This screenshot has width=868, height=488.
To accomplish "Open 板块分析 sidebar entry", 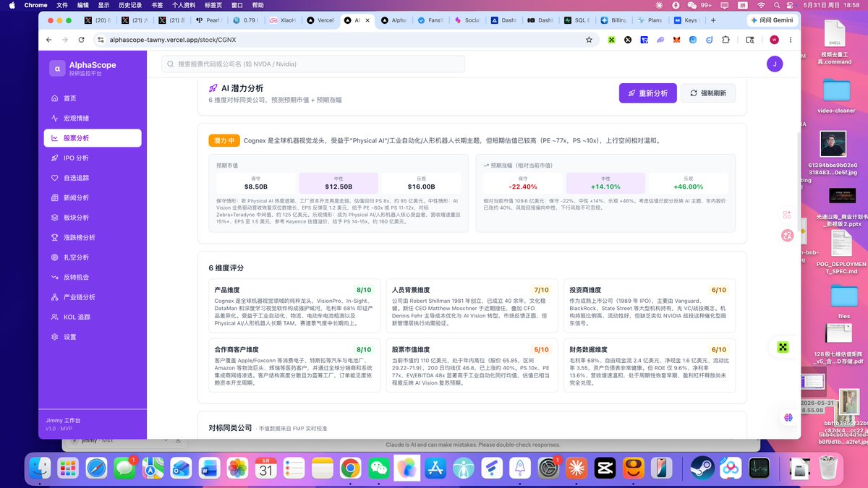I will coord(92,218).
